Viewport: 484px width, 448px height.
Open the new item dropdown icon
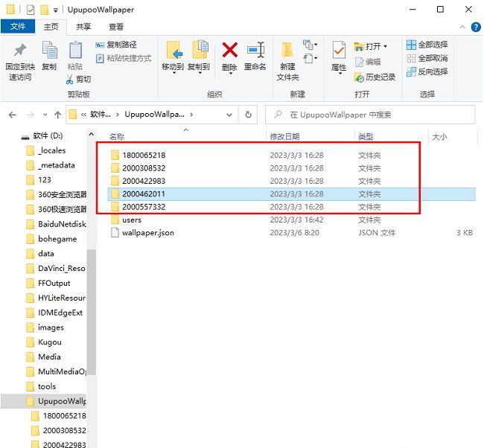[x=310, y=45]
